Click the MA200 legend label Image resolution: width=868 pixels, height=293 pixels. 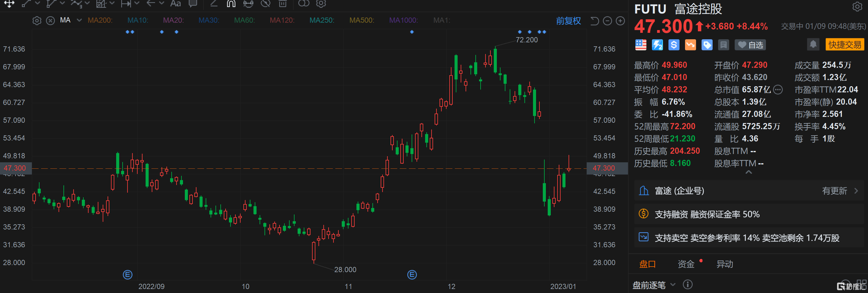(100, 20)
